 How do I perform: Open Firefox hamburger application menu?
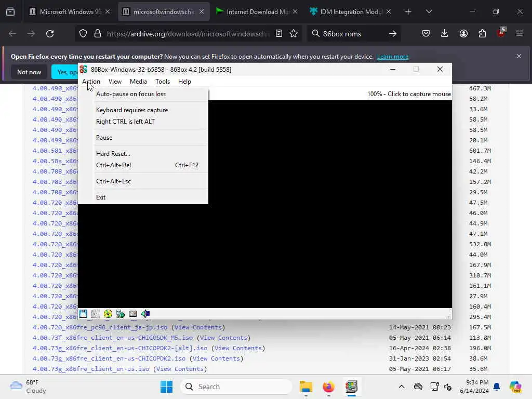[520, 34]
